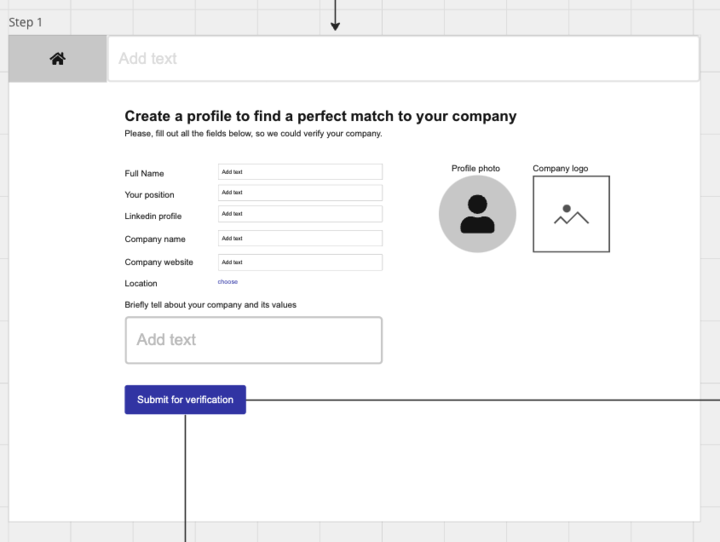The height and width of the screenshot is (542, 720).
Task: Click the company logo image placeholder
Action: pyautogui.click(x=571, y=214)
